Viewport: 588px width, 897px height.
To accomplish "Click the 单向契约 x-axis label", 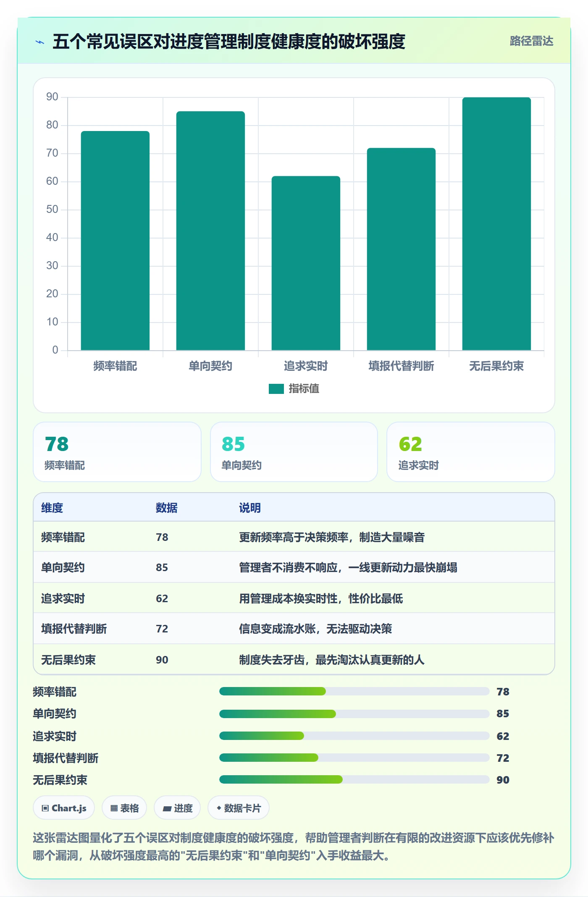I will point(210,366).
